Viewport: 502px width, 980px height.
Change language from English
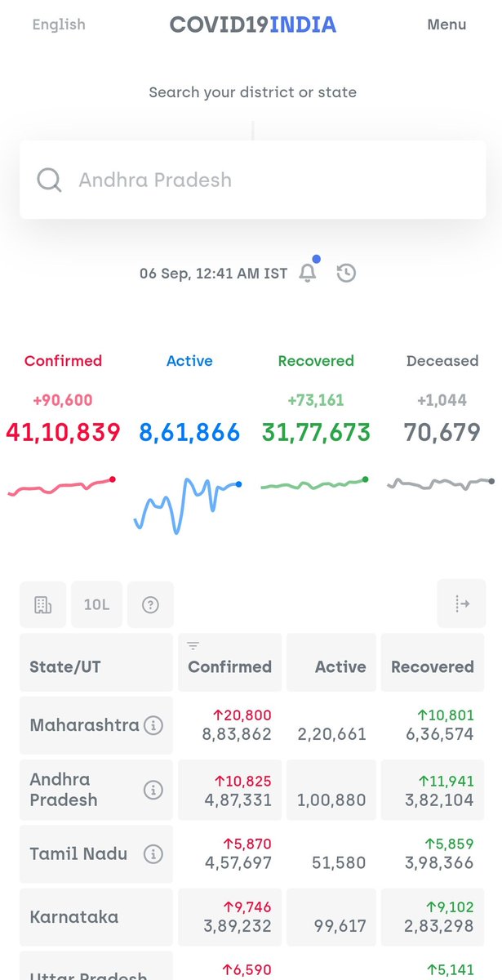59,24
